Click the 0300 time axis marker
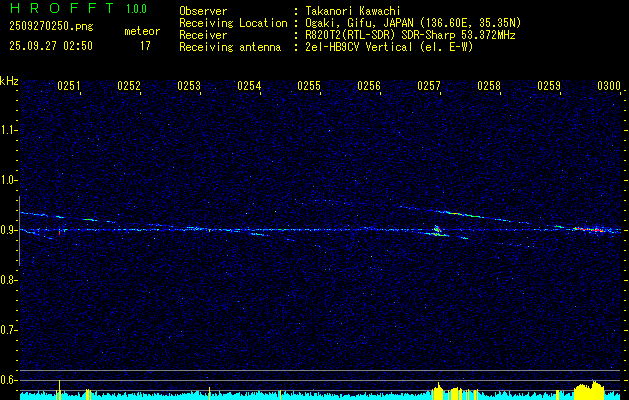The image size is (629, 400). [609, 86]
